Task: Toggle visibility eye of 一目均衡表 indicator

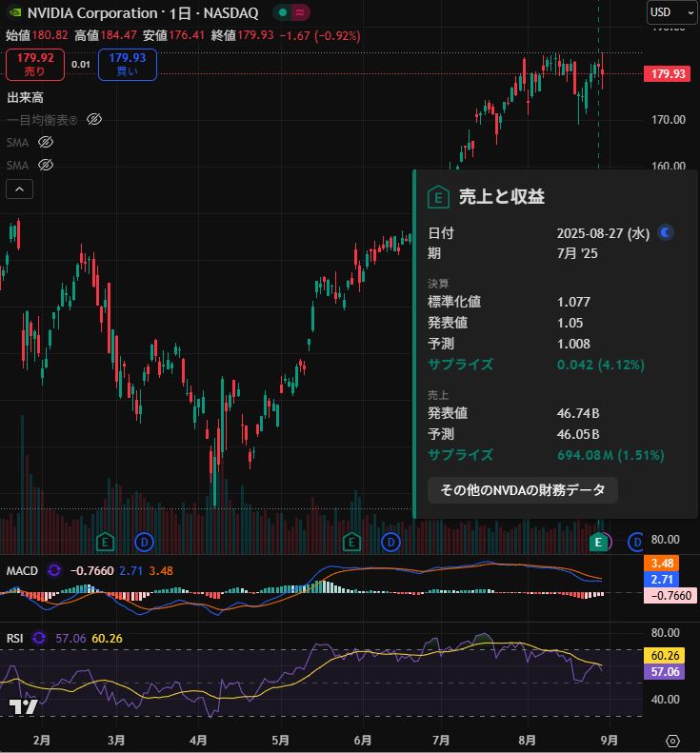Action: tap(94, 119)
